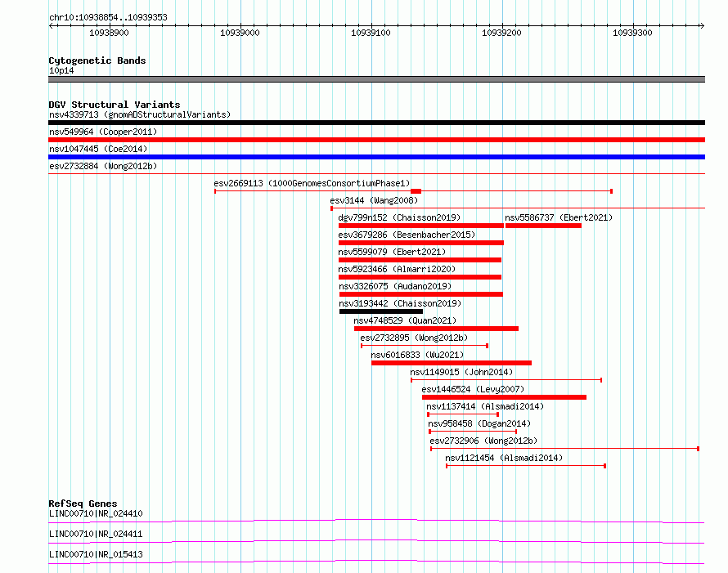728x573 pixels.
Task: Click the black nsv4339713 gnomAD variant bar
Action: 376,123
